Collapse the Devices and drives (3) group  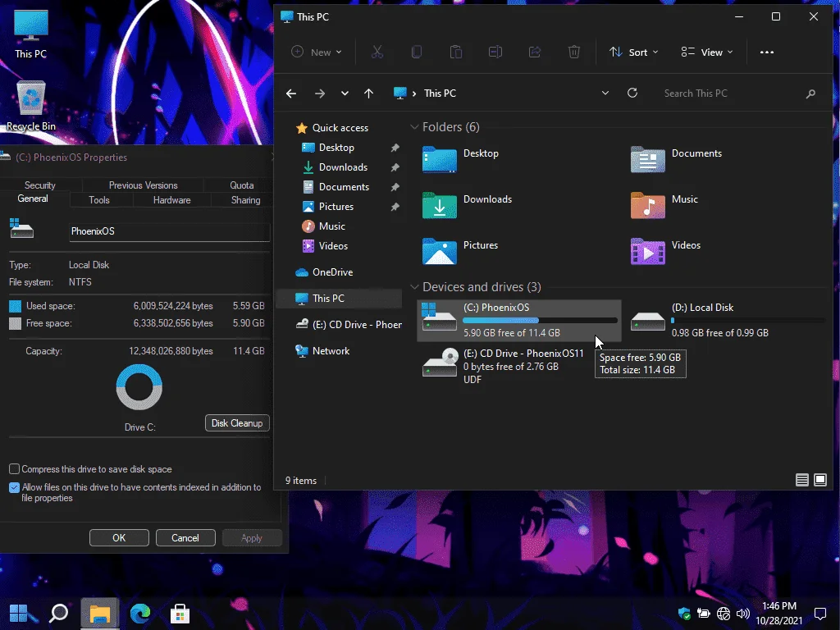pyautogui.click(x=414, y=287)
